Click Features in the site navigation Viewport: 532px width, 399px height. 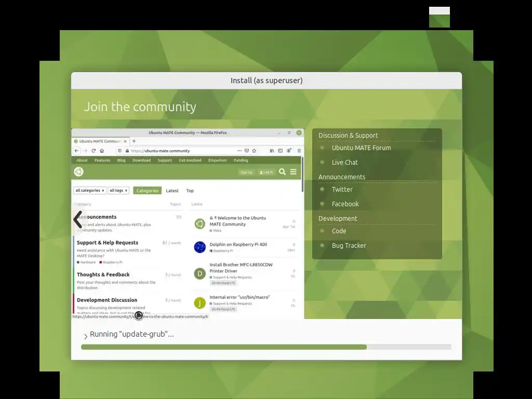[x=102, y=160]
